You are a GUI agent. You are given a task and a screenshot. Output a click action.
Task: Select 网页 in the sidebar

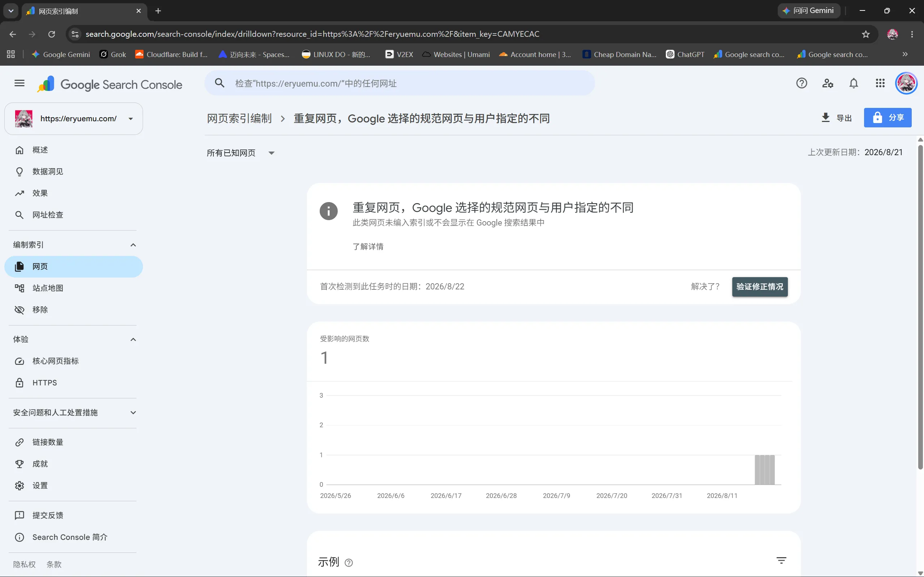[x=74, y=267]
